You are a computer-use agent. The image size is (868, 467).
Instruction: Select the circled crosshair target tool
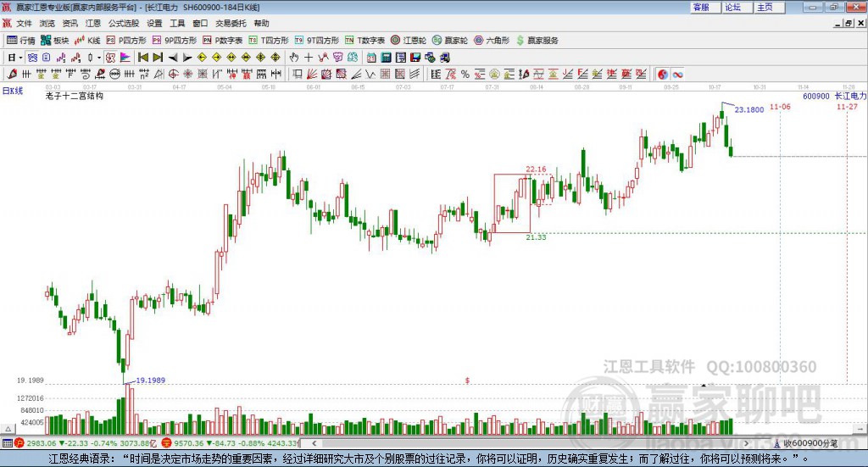tap(173, 74)
